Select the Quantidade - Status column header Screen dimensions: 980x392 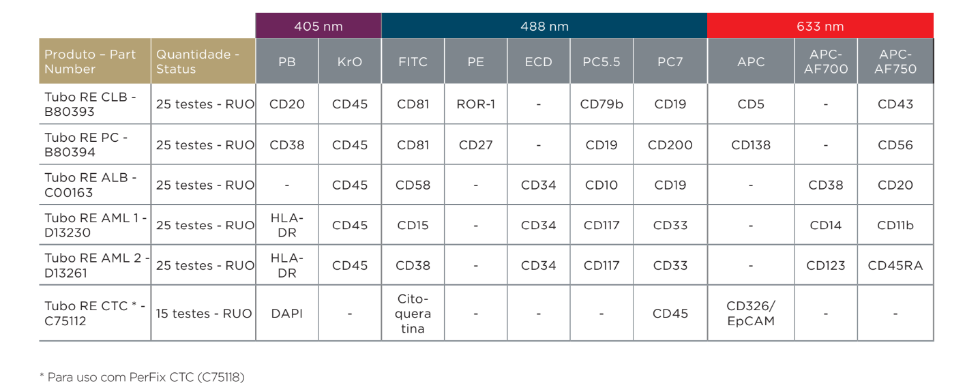click(203, 61)
